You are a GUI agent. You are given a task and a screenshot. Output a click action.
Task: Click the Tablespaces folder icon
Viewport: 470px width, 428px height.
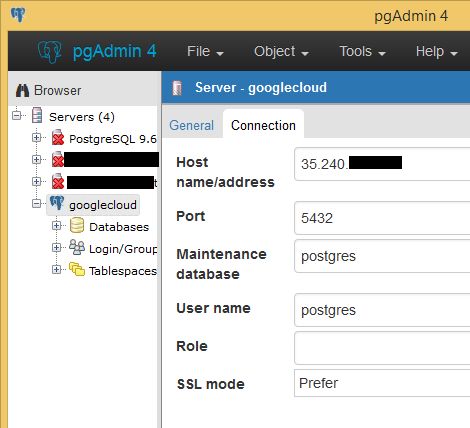coord(77,269)
